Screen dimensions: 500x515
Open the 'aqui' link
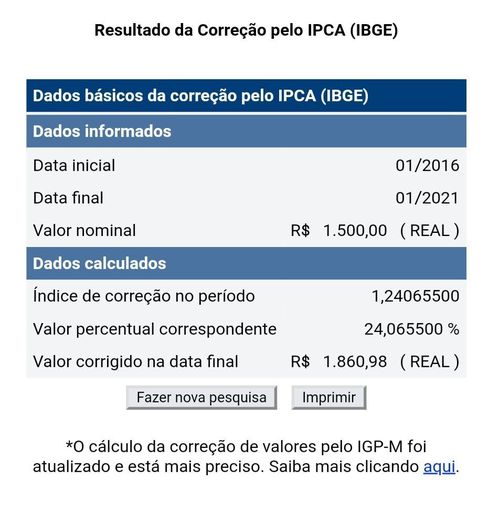pyautogui.click(x=439, y=467)
